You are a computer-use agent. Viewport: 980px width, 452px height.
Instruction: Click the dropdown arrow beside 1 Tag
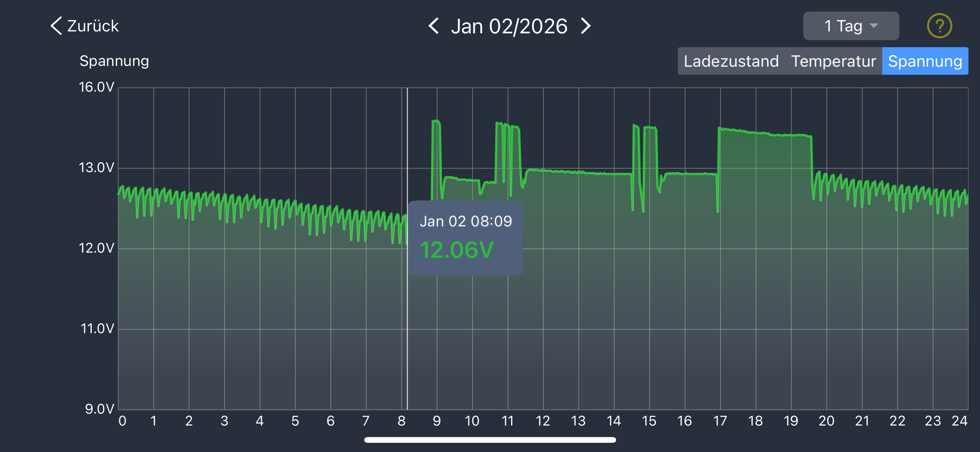(x=874, y=26)
